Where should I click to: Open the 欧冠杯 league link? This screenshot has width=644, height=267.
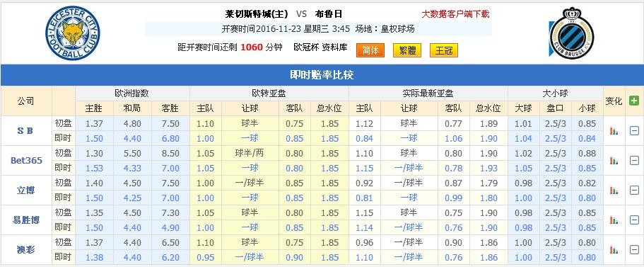[306, 47]
